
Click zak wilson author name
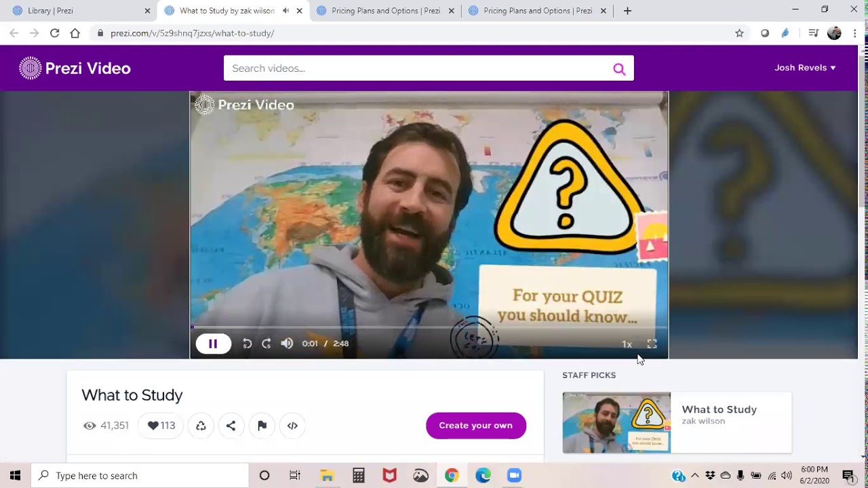point(703,421)
